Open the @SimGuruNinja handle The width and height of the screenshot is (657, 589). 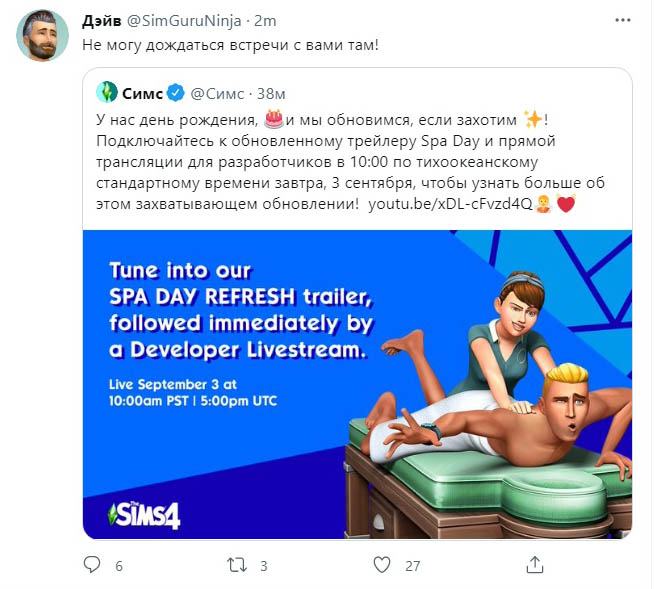[x=184, y=21]
